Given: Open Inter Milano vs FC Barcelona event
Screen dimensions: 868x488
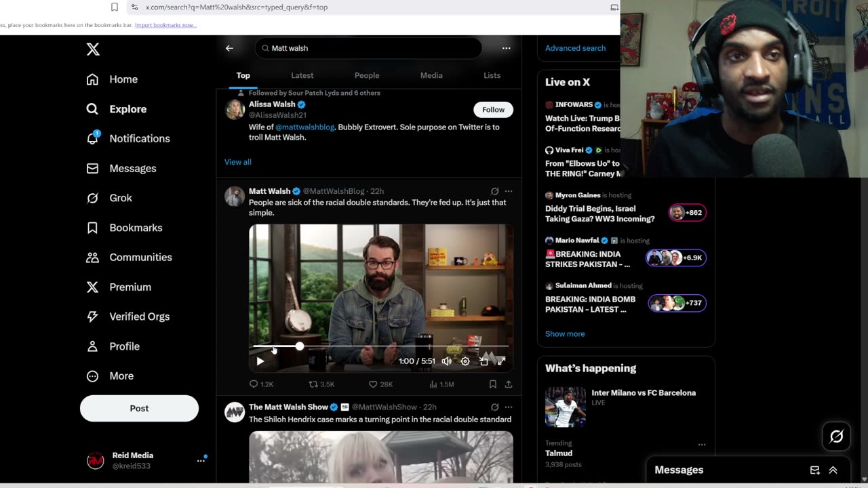Looking at the screenshot, I should [x=626, y=406].
